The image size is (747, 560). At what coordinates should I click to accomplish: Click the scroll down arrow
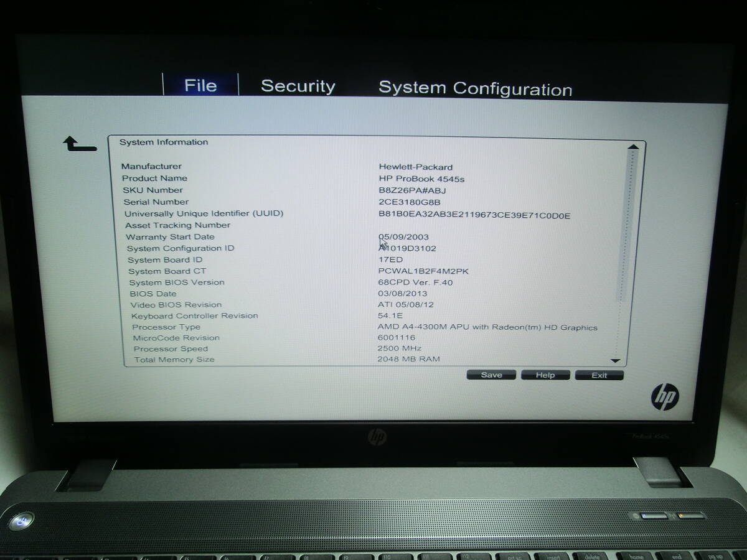[616, 361]
